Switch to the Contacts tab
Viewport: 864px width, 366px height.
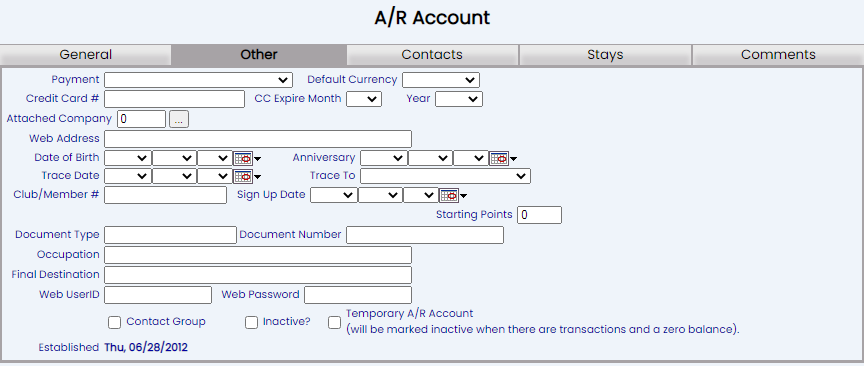(x=432, y=55)
